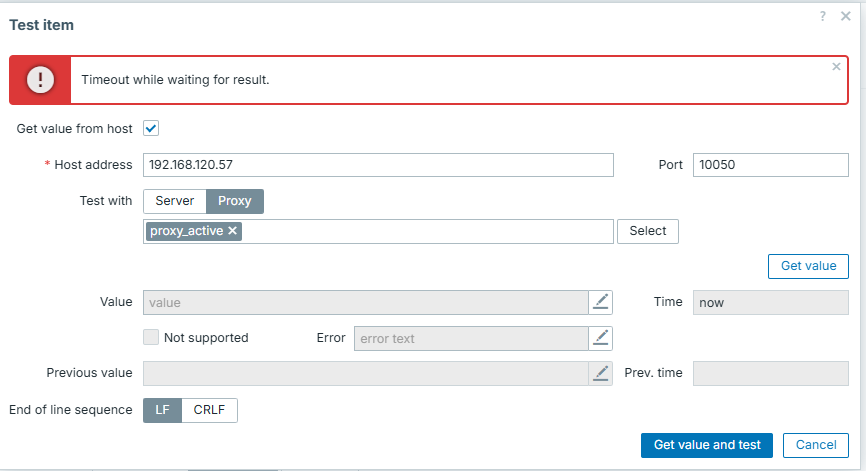This screenshot has height=471, width=866.
Task: Click the Get value button
Action: tap(808, 266)
